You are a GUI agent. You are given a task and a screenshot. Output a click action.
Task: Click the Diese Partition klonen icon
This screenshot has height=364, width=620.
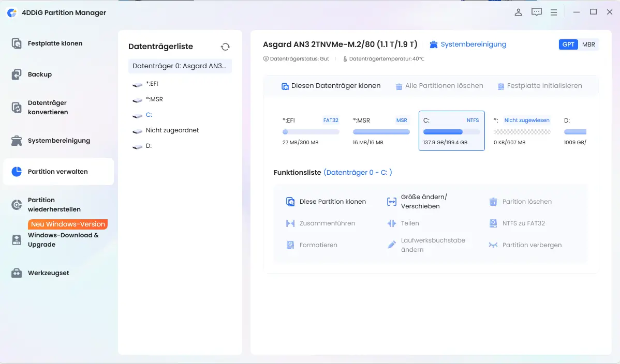pyautogui.click(x=290, y=202)
